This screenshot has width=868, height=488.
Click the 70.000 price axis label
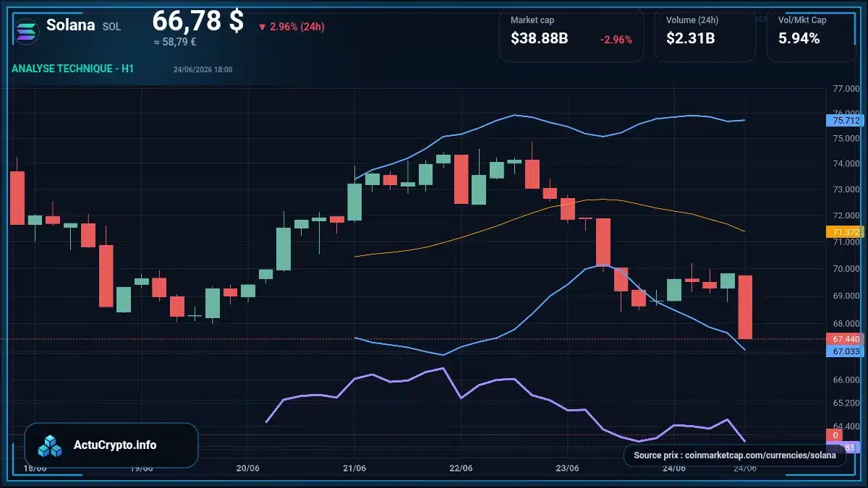coord(846,269)
